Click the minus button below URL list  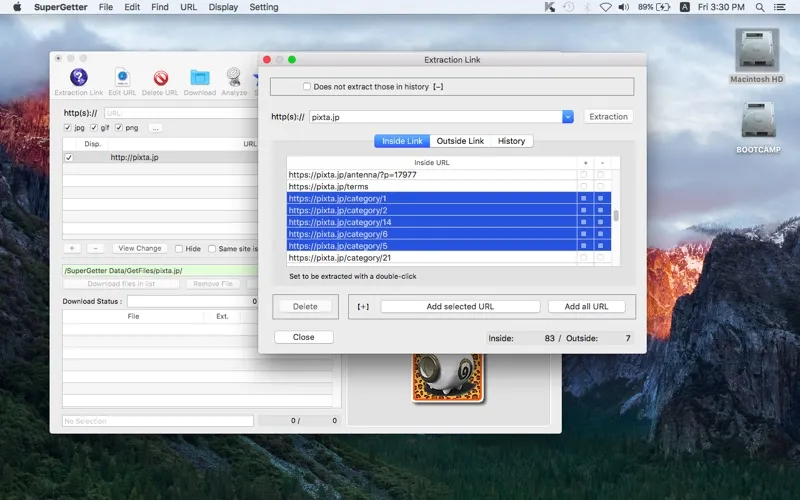click(x=95, y=248)
